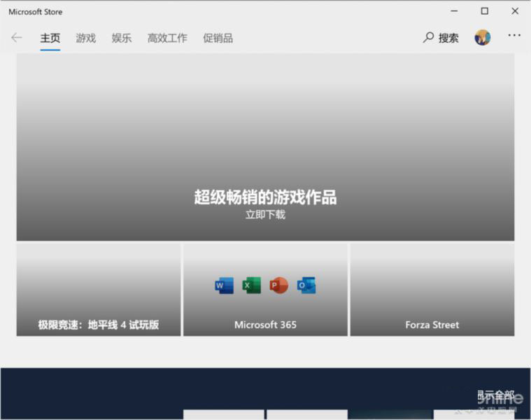Screen dimensions: 531x420
Task: Switch to the 游戏 tab
Action: pyautogui.click(x=85, y=38)
